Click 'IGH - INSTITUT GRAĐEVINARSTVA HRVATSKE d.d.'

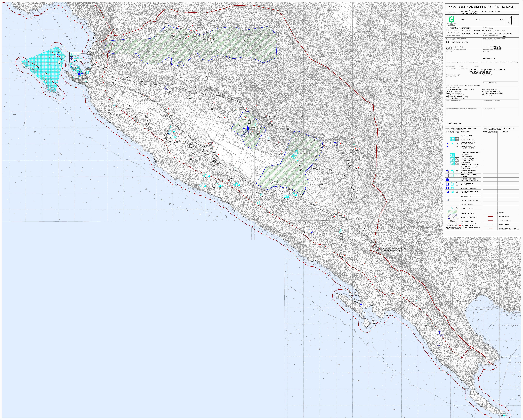pyautogui.click(x=487, y=70)
